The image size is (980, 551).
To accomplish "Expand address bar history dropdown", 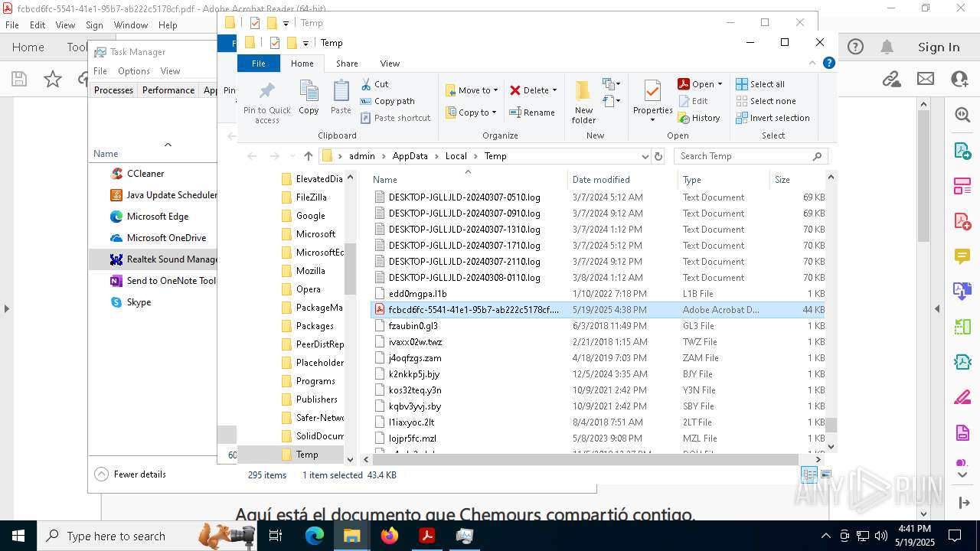I will click(x=645, y=156).
